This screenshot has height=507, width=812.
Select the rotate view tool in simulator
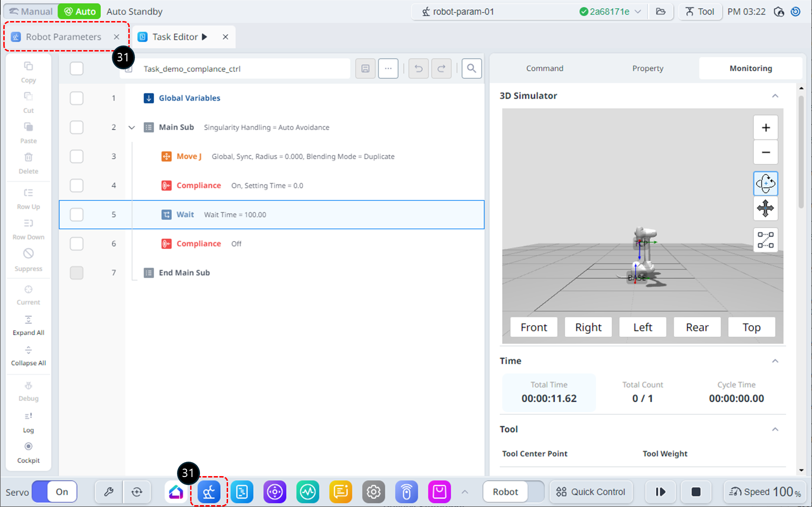point(765,184)
